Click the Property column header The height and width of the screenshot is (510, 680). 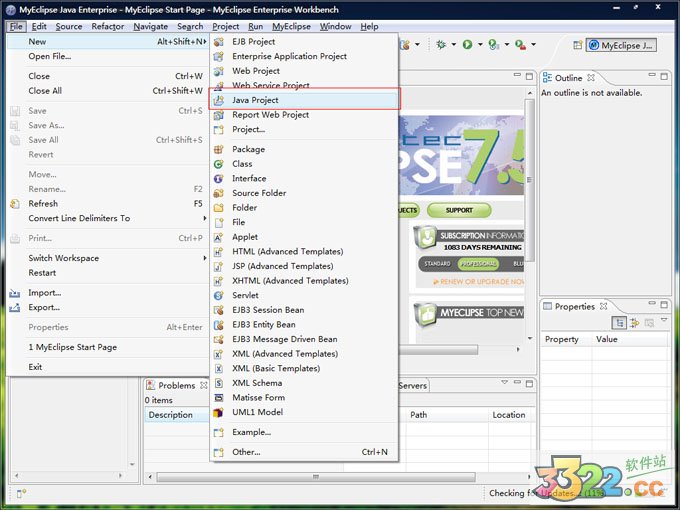coord(566,339)
